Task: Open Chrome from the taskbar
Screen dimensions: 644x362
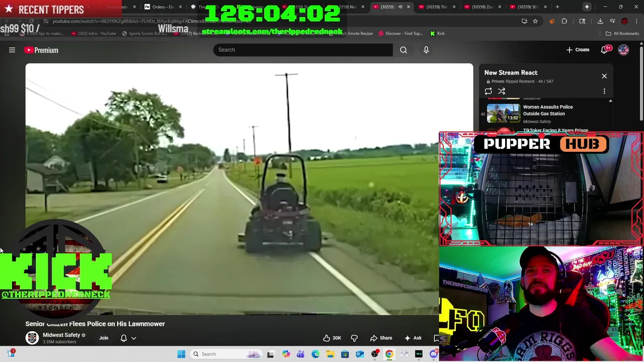Action: coord(389,354)
